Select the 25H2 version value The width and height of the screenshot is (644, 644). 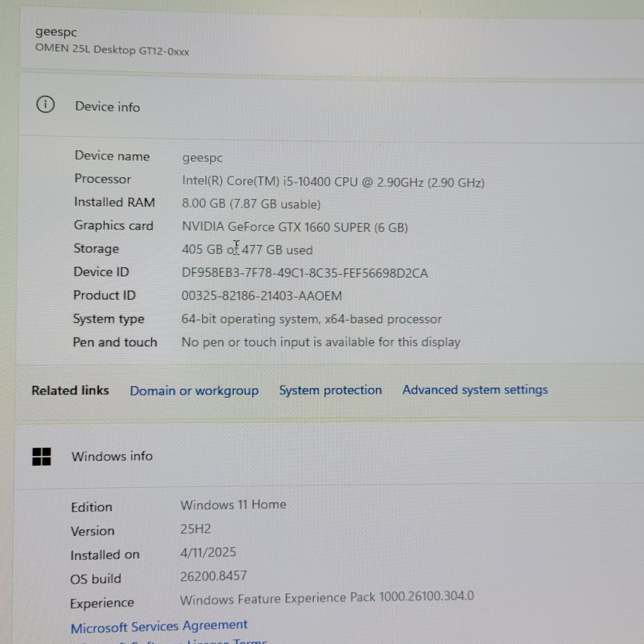coord(196,529)
